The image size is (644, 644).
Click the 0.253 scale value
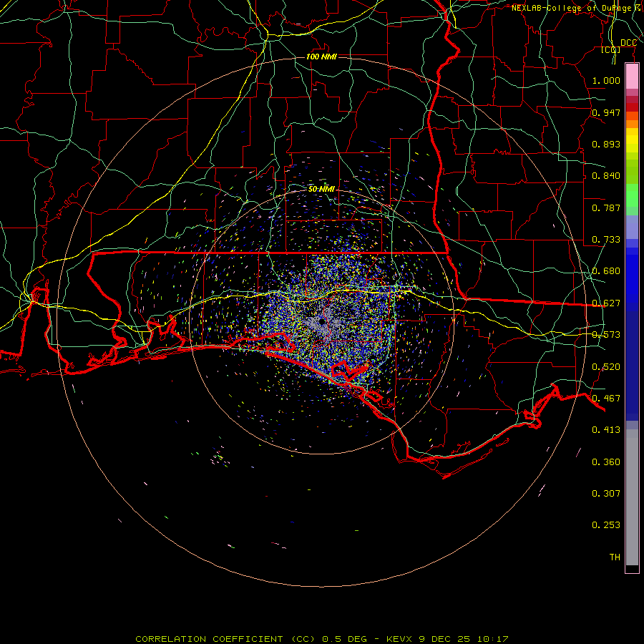tap(606, 525)
